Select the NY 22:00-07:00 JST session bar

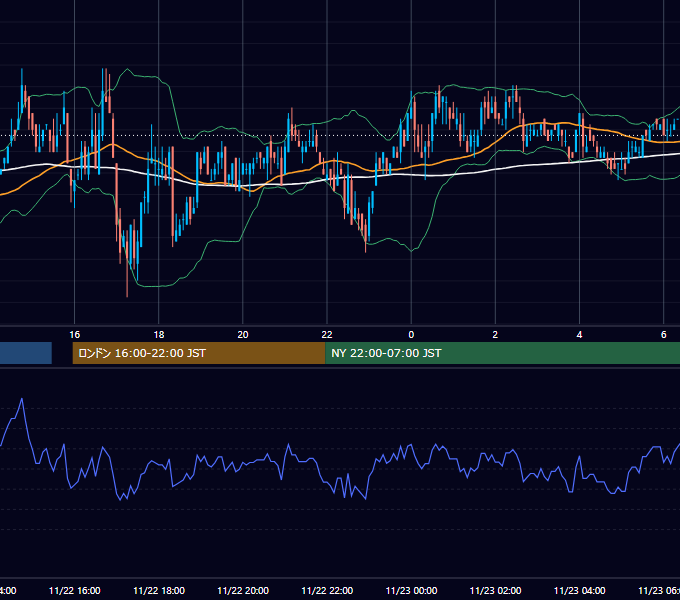(x=502, y=353)
